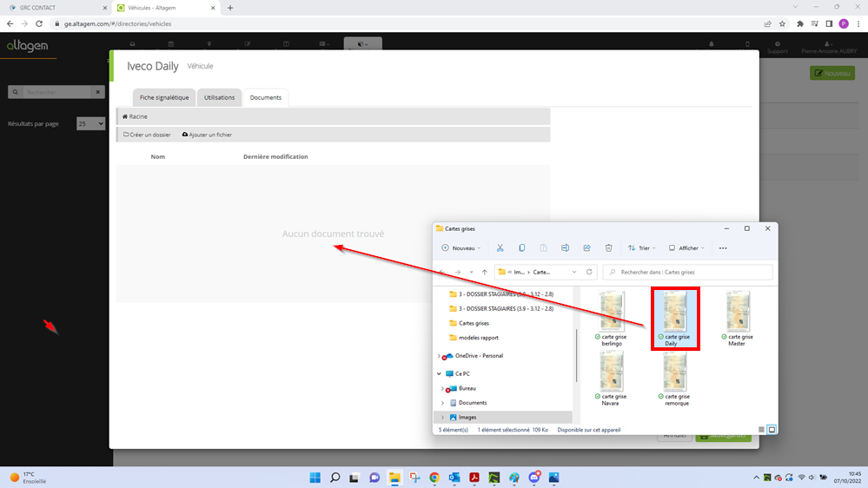Go up one folder level in Explorer
The image size is (868, 488).
[x=484, y=272]
